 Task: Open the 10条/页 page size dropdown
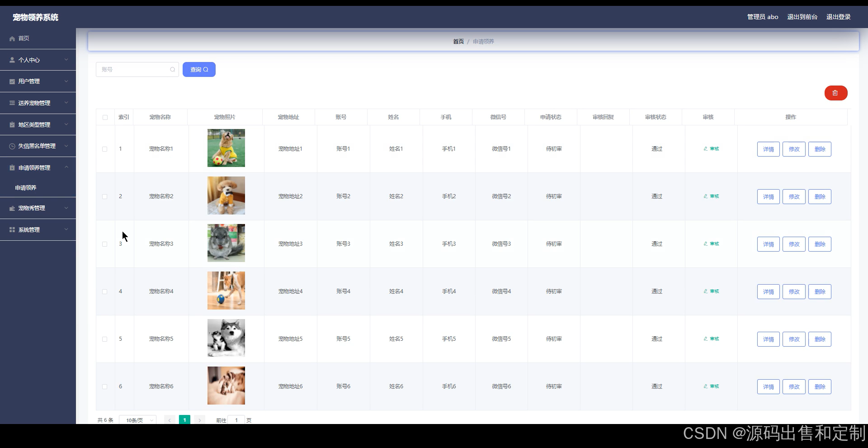(x=138, y=420)
